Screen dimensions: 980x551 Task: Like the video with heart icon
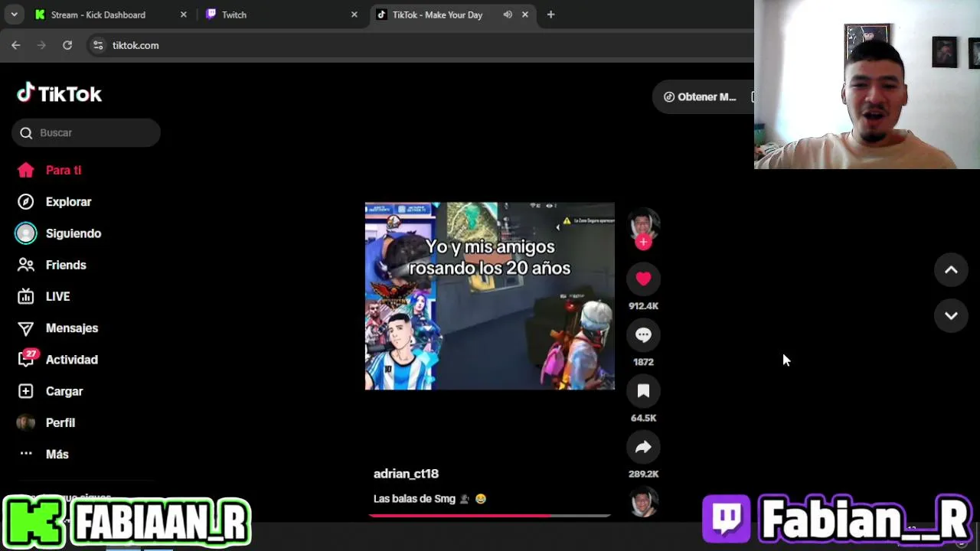pyautogui.click(x=643, y=279)
